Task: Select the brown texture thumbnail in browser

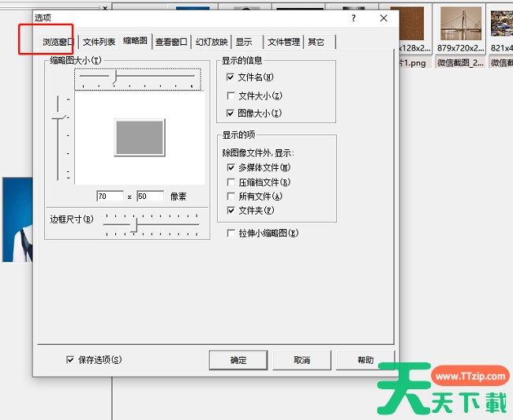Action: click(x=411, y=24)
